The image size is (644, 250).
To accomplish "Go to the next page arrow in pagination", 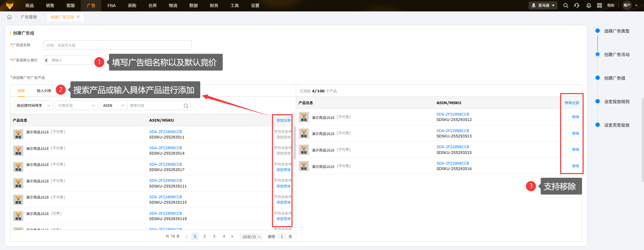I will pos(232,237).
